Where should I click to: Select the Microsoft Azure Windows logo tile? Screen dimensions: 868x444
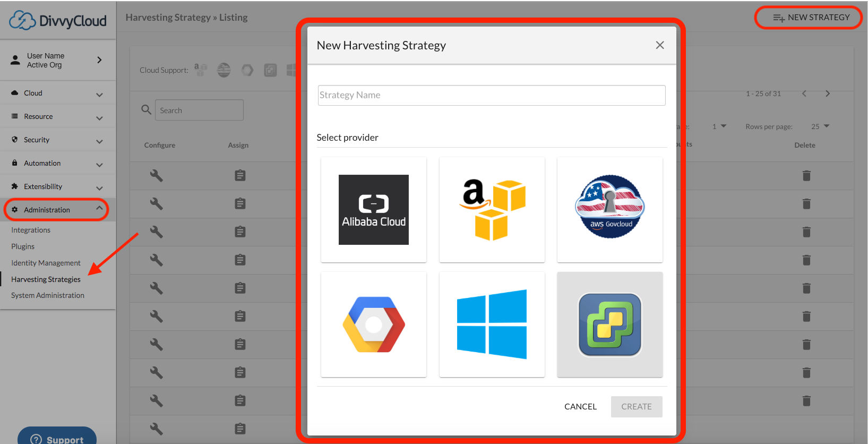492,325
